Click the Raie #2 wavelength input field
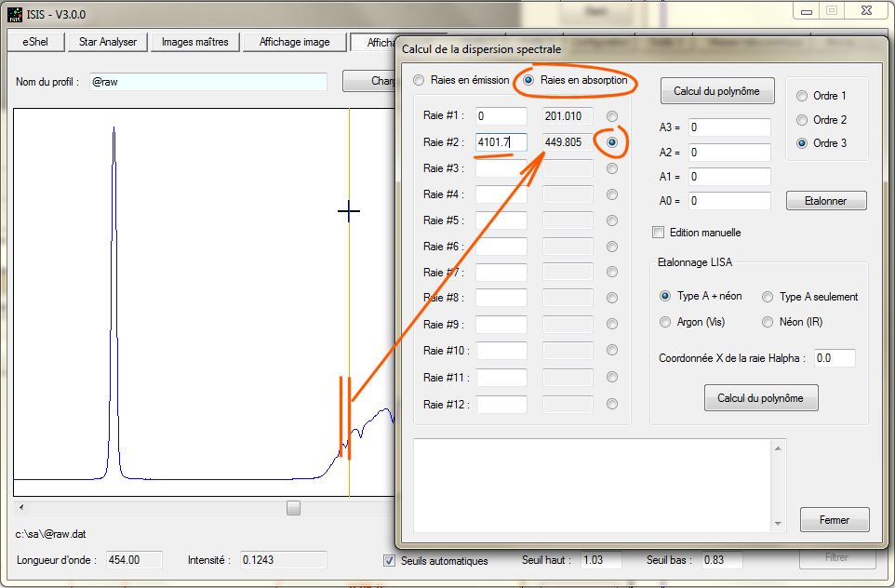 [x=501, y=142]
